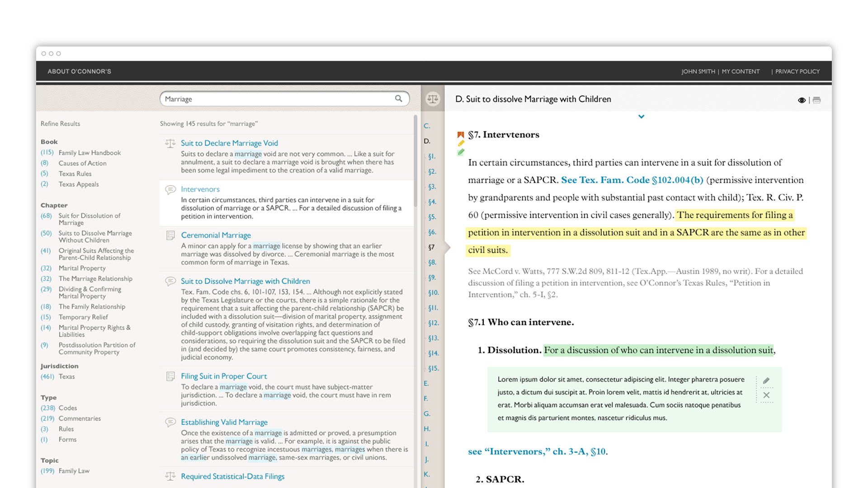Click the orange bookmark icon beside §7
This screenshot has width=868, height=488.
pyautogui.click(x=461, y=135)
